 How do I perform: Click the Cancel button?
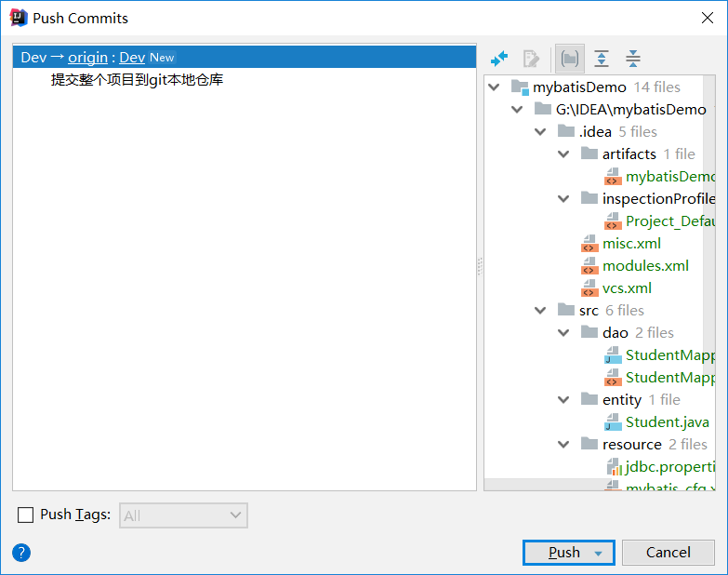(x=668, y=553)
